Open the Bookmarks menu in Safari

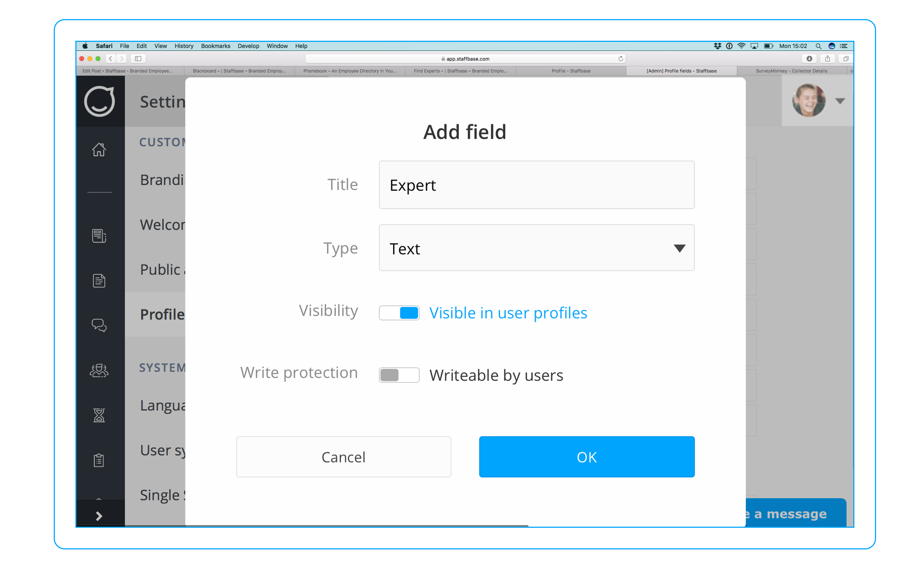(216, 46)
